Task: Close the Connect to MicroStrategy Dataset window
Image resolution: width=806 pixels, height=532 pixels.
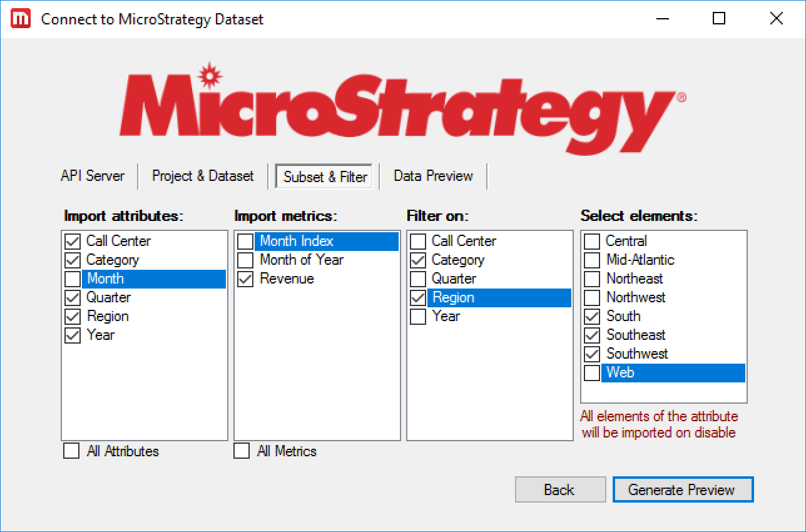Action: pyautogui.click(x=776, y=19)
